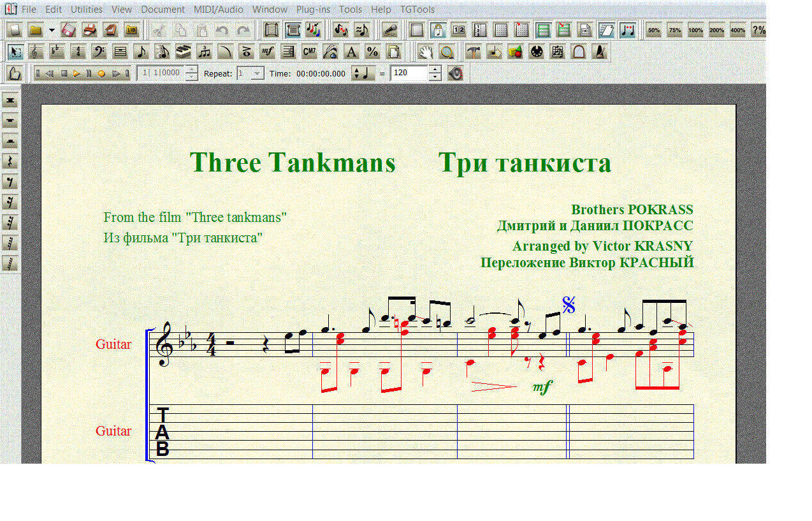Select the Articulation tool
Viewport: 812px width, 521px height.
246,52
